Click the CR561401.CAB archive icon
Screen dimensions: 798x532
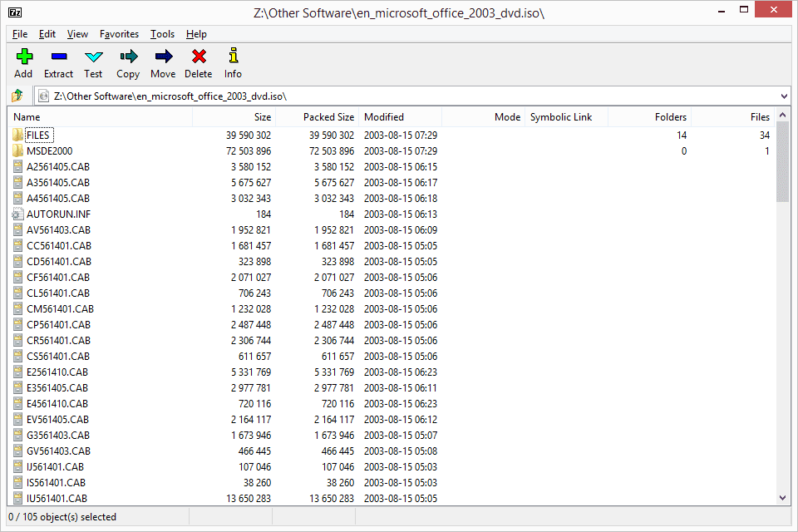click(x=17, y=340)
